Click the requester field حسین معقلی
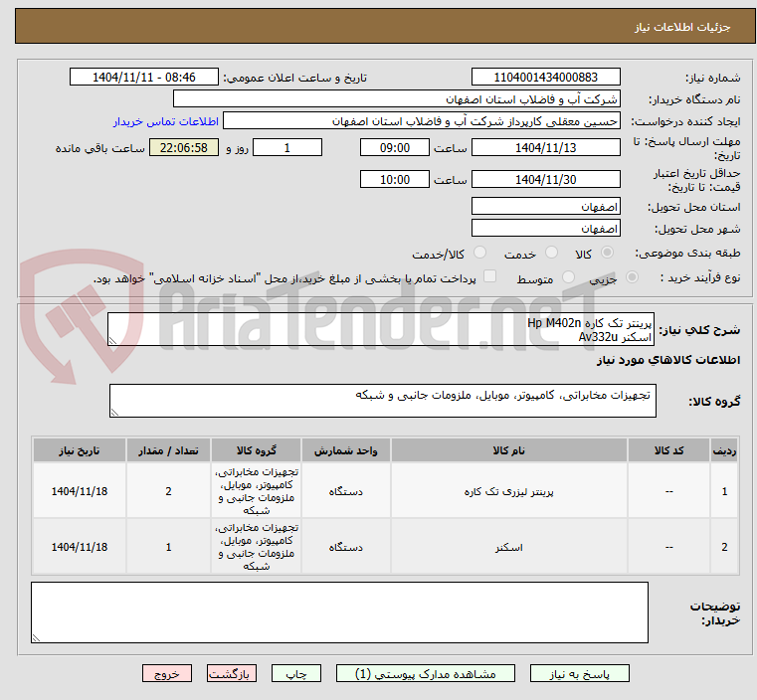This screenshot has width=757, height=700. point(422,120)
